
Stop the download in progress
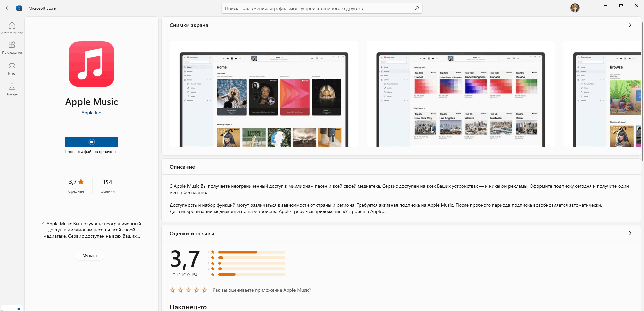[92, 142]
